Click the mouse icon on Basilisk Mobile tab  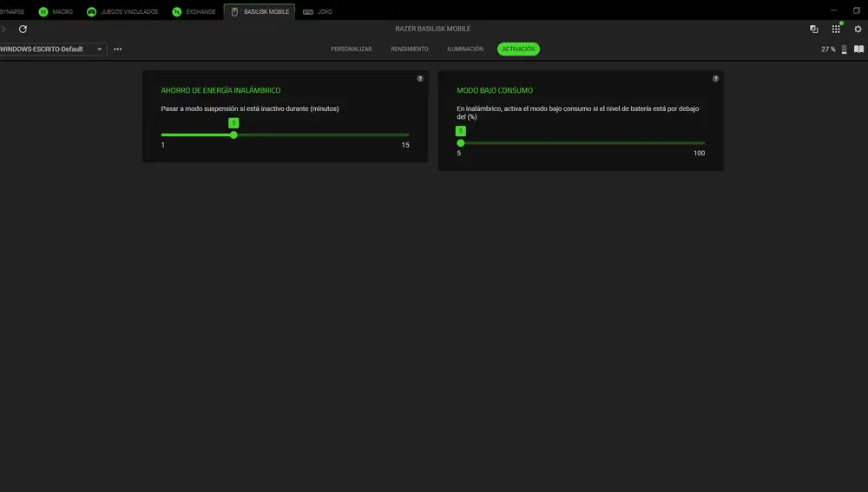[234, 11]
